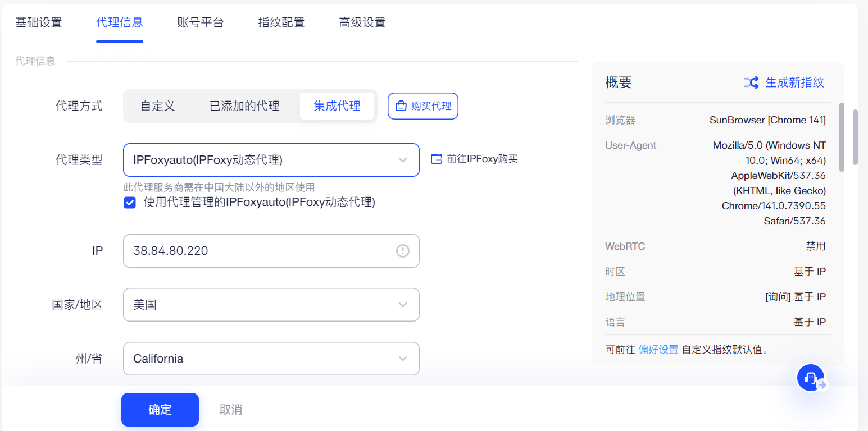Click the 概要 panel heading

click(x=619, y=82)
